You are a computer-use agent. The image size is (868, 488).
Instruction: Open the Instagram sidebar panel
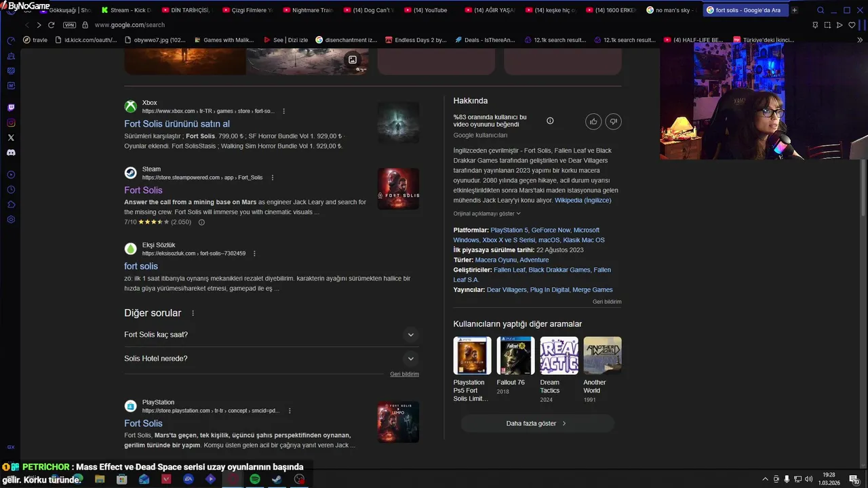[x=11, y=123]
